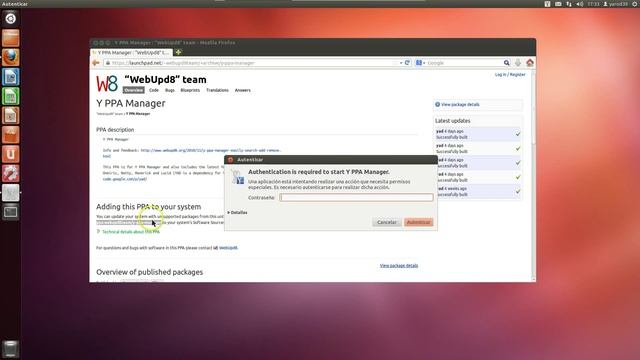Image resolution: width=640 pixels, height=360 pixels.
Task: Switch to the Bugs tab
Action: pyautogui.click(x=170, y=90)
